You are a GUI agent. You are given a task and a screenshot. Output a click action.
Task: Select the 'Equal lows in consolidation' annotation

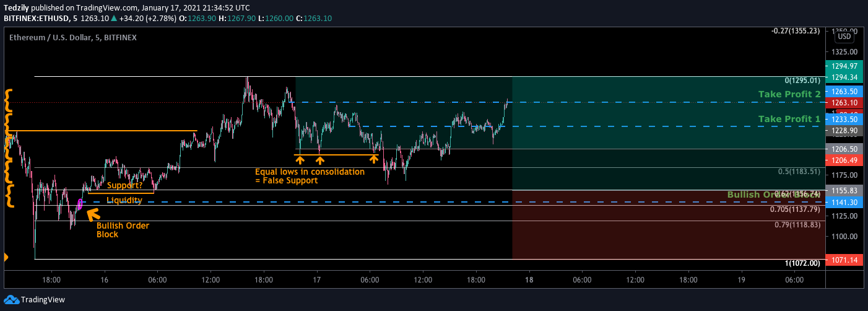coord(310,176)
